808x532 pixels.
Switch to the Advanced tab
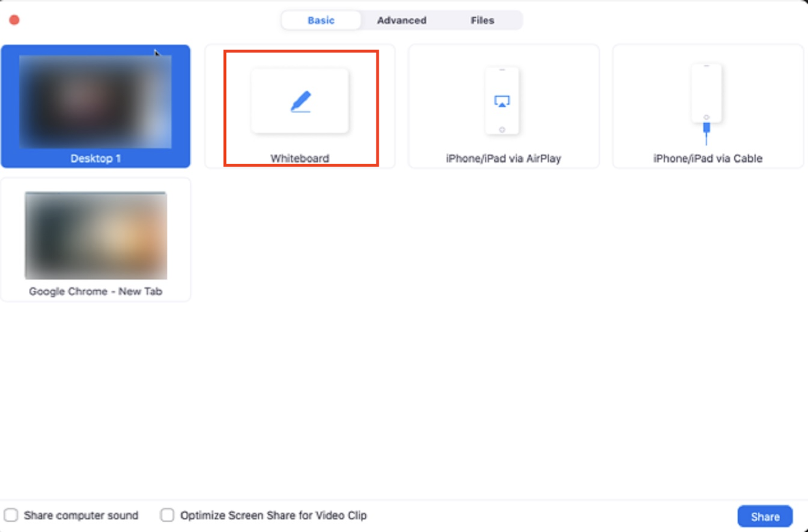point(402,21)
